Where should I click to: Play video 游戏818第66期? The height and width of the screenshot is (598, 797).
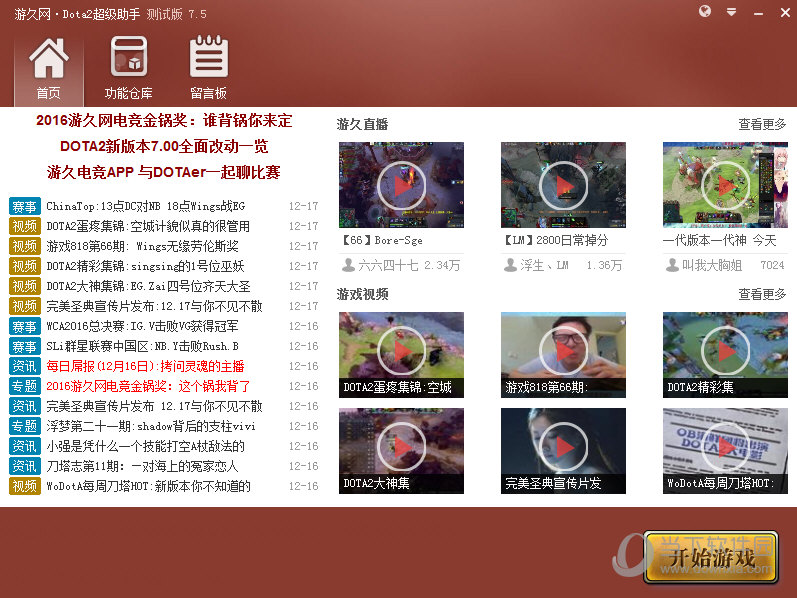tap(563, 354)
